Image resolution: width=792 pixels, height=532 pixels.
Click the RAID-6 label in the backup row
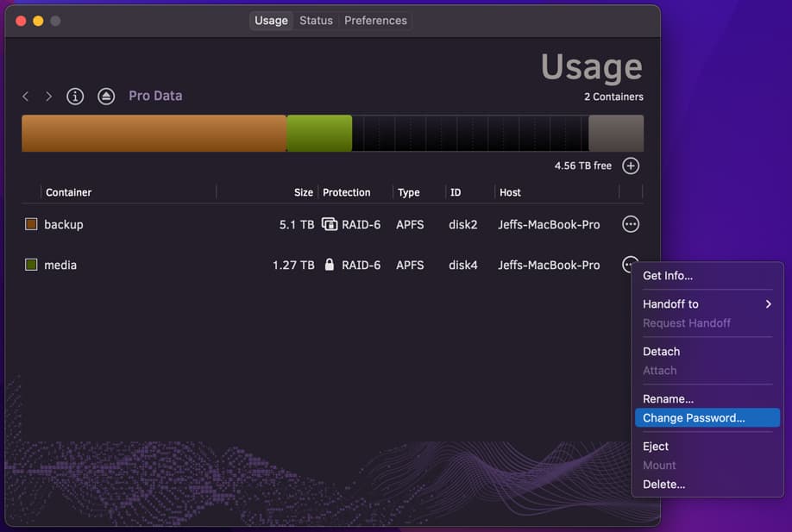click(361, 224)
